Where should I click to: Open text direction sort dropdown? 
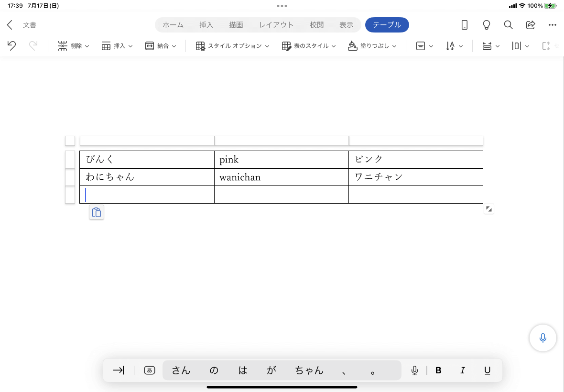[454, 46]
